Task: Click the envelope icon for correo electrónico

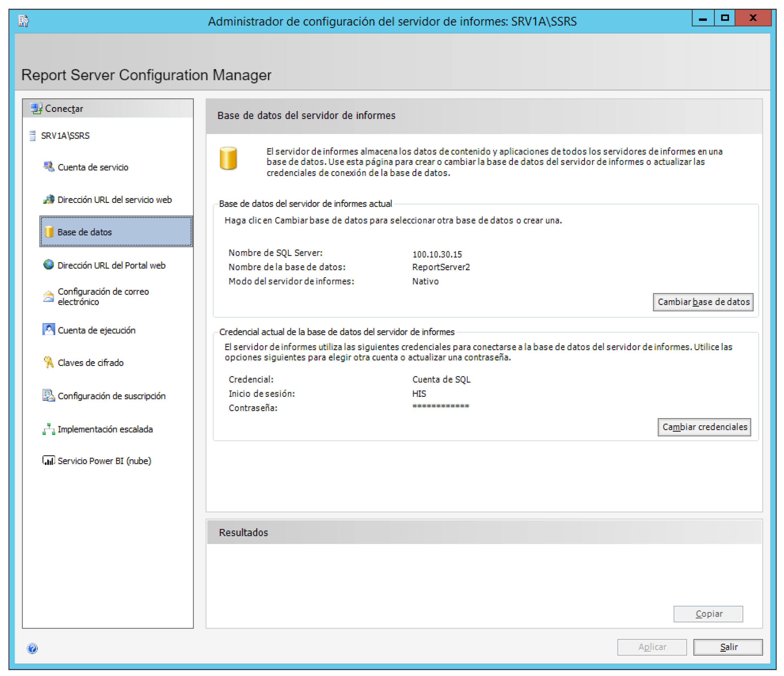Action: click(48, 296)
